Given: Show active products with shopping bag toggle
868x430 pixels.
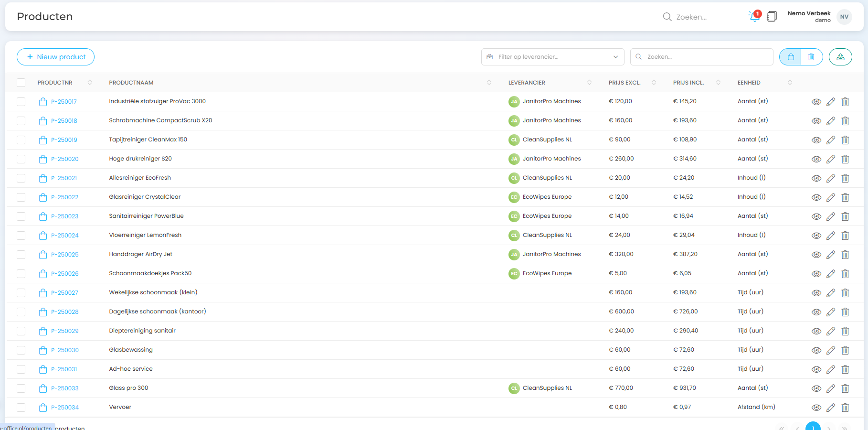Looking at the screenshot, I should click(x=791, y=57).
